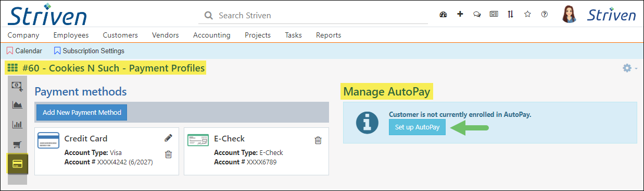
Task: Open the Calendar bookmark link
Action: click(x=29, y=51)
